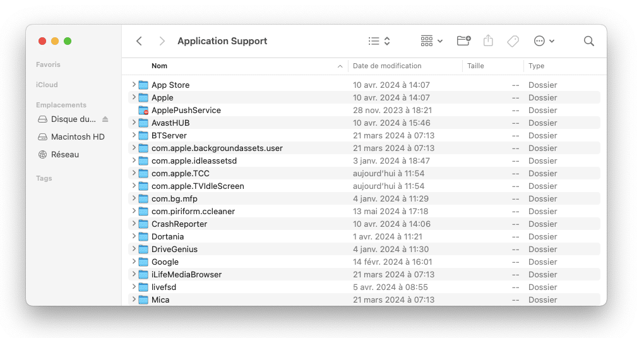Click the restricted ApplePushService folder icon
This screenshot has width=644, height=338.
pos(143,110)
